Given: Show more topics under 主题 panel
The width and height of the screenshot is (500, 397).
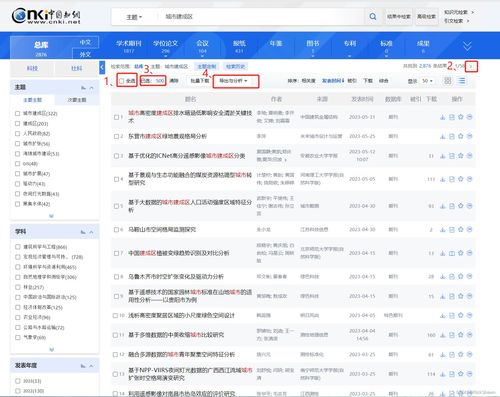Looking at the screenshot, I should (51, 216).
